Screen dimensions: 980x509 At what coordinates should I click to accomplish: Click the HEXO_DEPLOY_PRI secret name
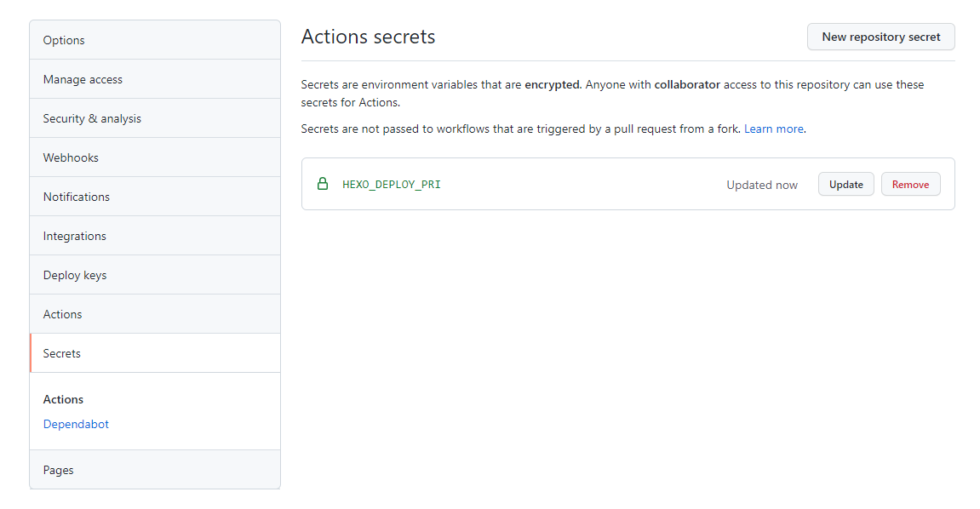coord(392,184)
